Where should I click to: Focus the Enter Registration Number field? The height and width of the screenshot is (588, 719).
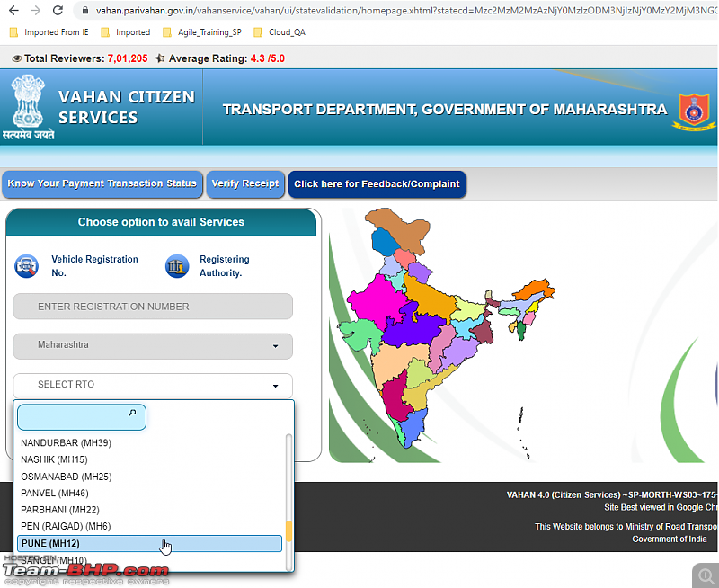[153, 307]
